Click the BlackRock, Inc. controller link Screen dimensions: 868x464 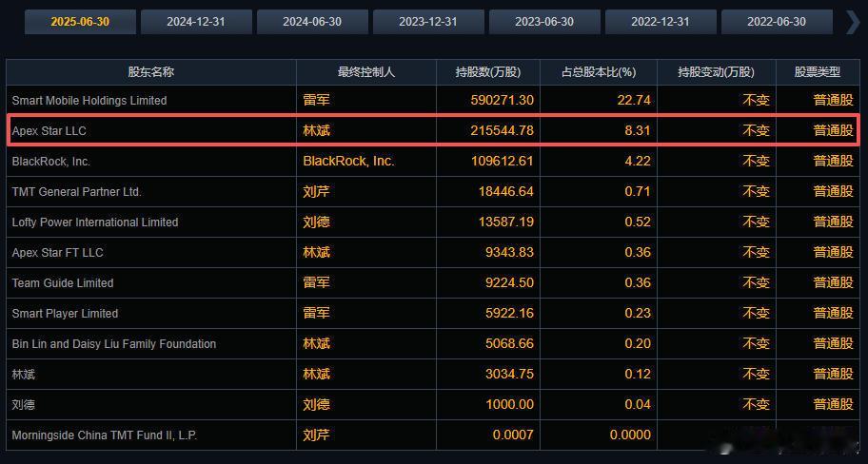pos(348,161)
